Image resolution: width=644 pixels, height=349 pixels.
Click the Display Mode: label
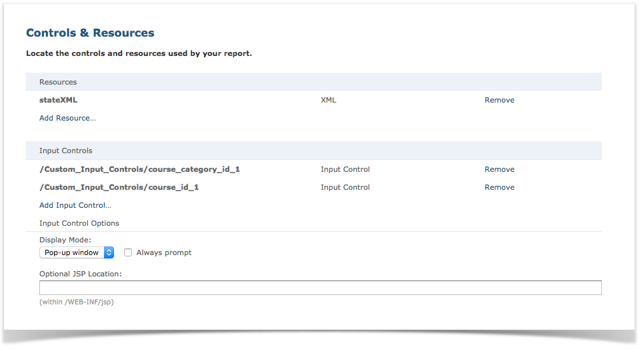pos(65,240)
